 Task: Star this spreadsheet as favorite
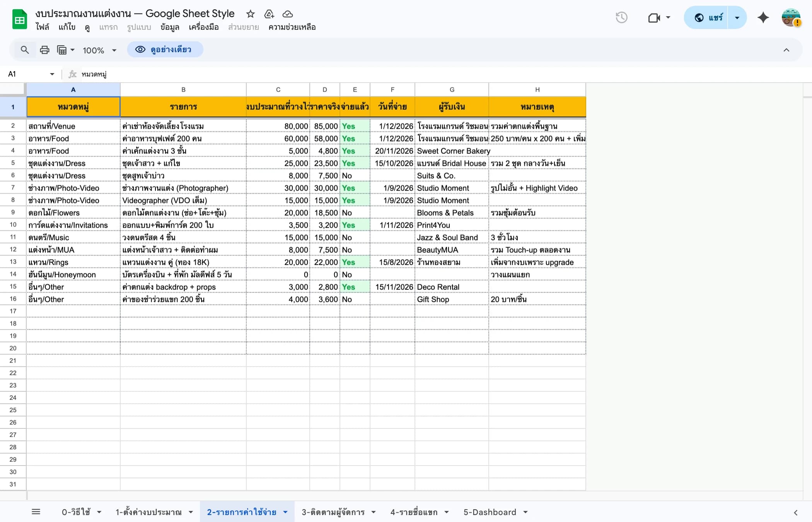point(250,14)
